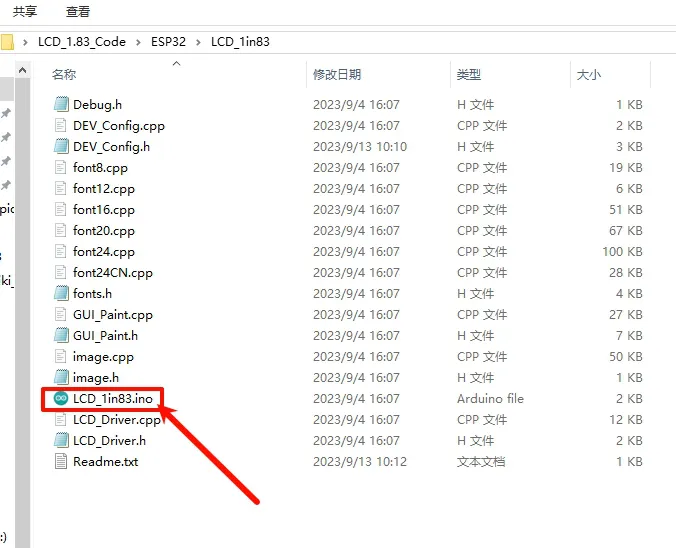
Task: Click the fonts.h file icon
Action: click(61, 293)
